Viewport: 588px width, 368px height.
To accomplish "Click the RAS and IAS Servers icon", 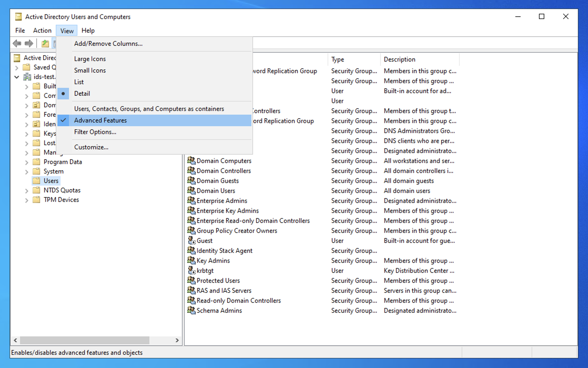I will 191,290.
